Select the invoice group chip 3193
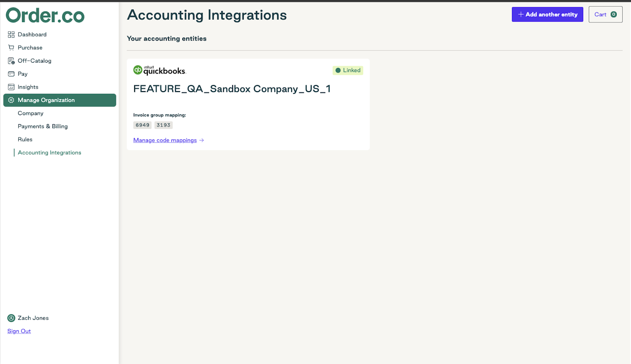The image size is (631, 364). pyautogui.click(x=163, y=125)
